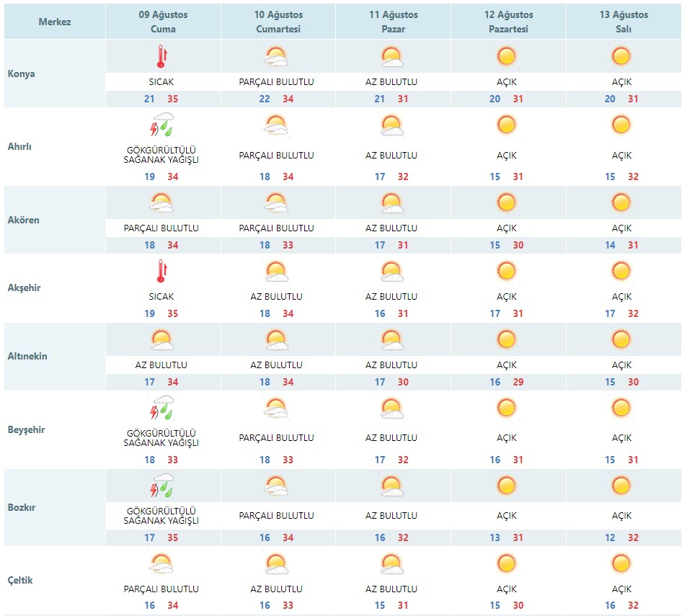Select the 09 Ağustos Cuma column header
687x616 pixels.
(x=163, y=22)
